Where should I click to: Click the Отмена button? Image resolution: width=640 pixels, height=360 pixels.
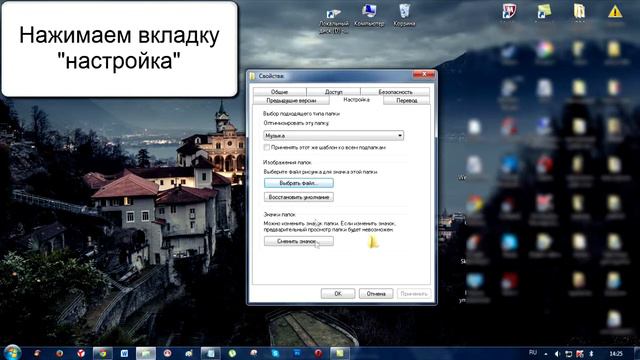point(376,293)
